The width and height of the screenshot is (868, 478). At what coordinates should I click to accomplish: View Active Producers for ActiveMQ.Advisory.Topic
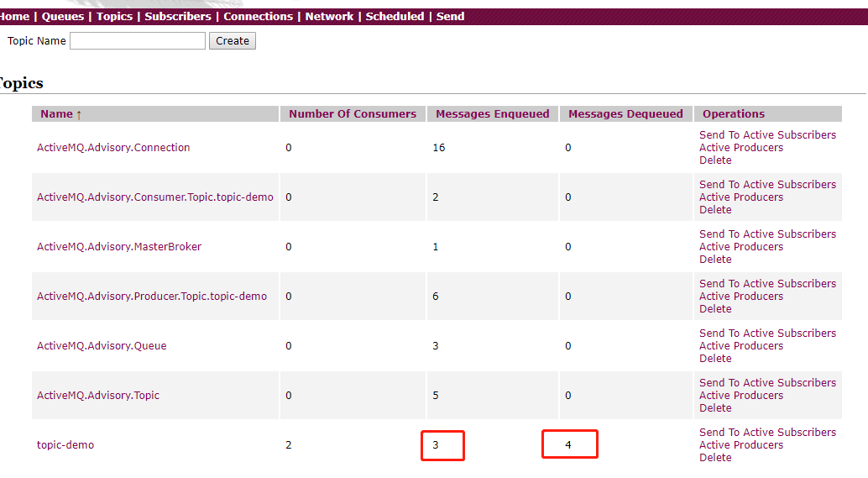[740, 396]
